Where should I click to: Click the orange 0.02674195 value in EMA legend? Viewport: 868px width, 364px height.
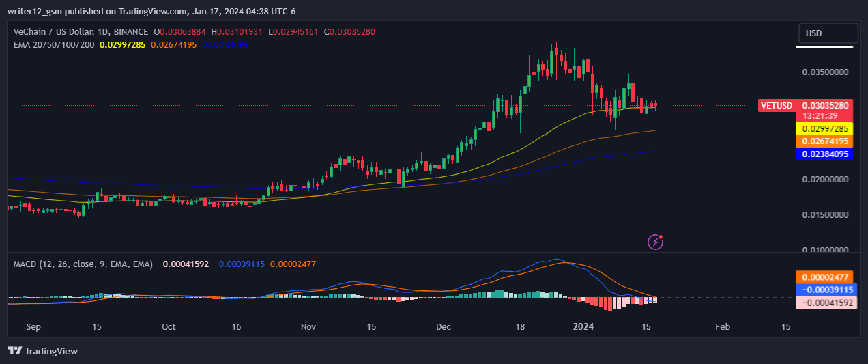point(174,44)
